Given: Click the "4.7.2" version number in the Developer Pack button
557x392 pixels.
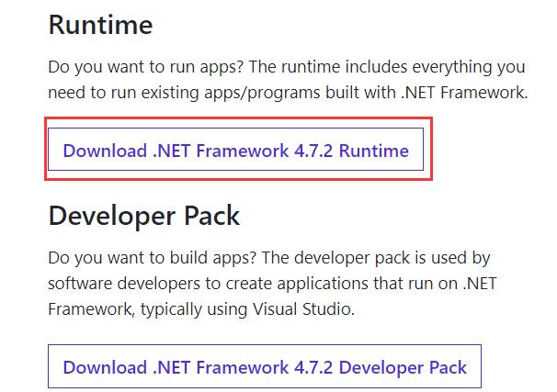Looking at the screenshot, I should (313, 367).
